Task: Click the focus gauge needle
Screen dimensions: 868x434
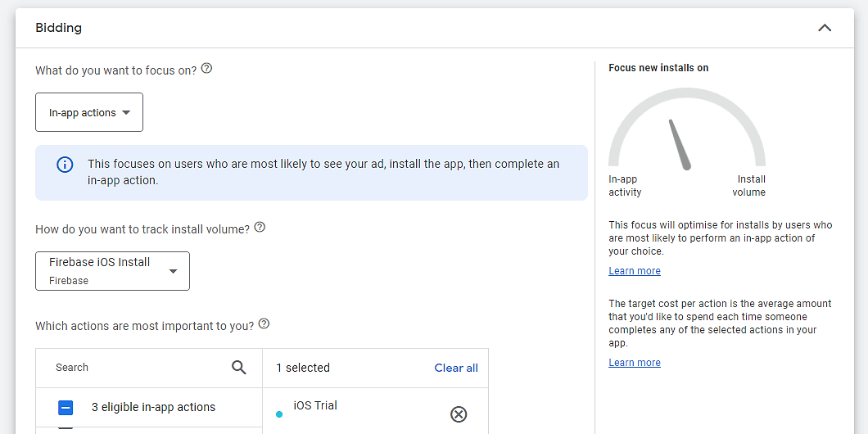Action: tap(680, 144)
